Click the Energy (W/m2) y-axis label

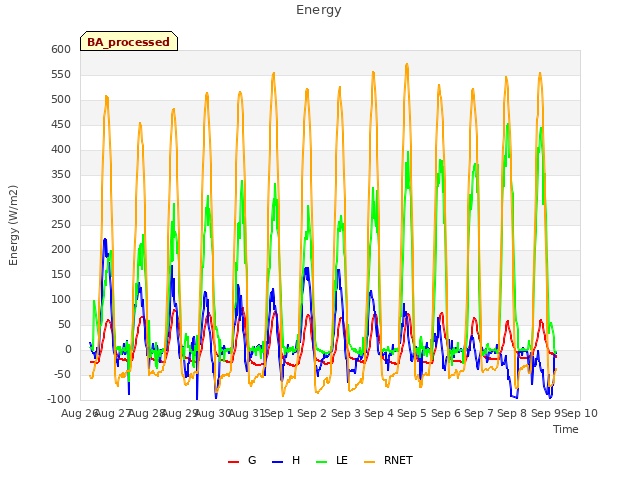click(x=13, y=225)
